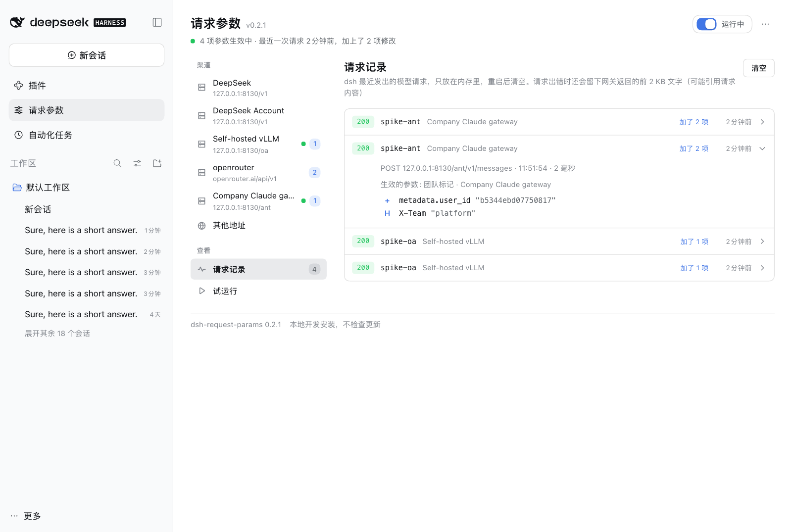Collapse the expanded spike-ant request row
Image resolution: width=792 pixels, height=532 pixels.
coord(762,148)
